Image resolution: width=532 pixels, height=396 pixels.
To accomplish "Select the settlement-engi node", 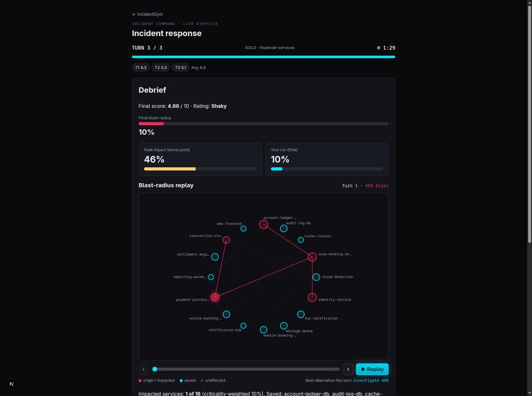I will [x=214, y=257].
